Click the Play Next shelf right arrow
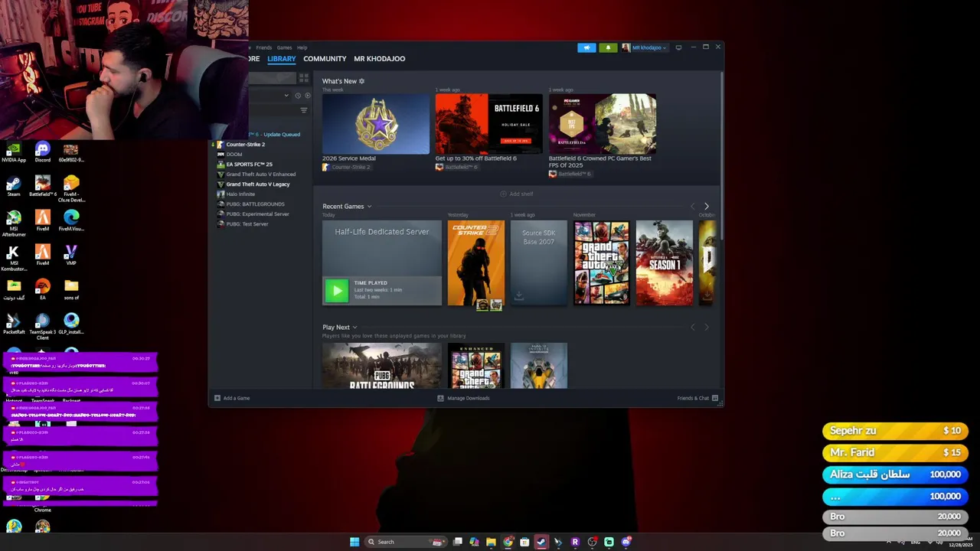The height and width of the screenshot is (551, 980). click(706, 328)
